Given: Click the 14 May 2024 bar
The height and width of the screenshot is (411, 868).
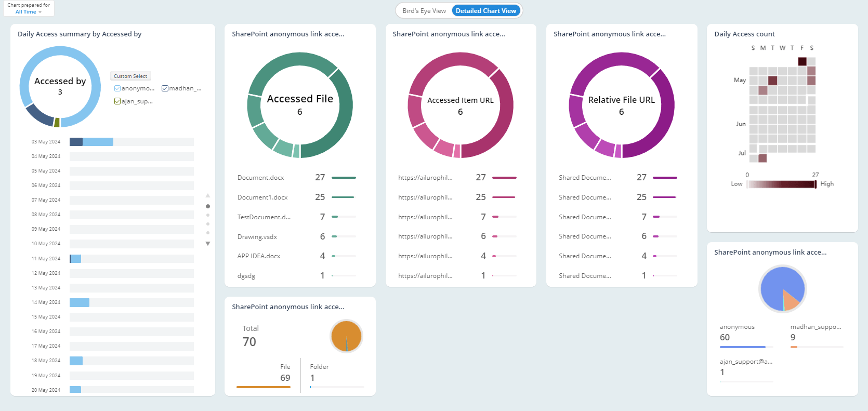Looking at the screenshot, I should pyautogui.click(x=80, y=302).
